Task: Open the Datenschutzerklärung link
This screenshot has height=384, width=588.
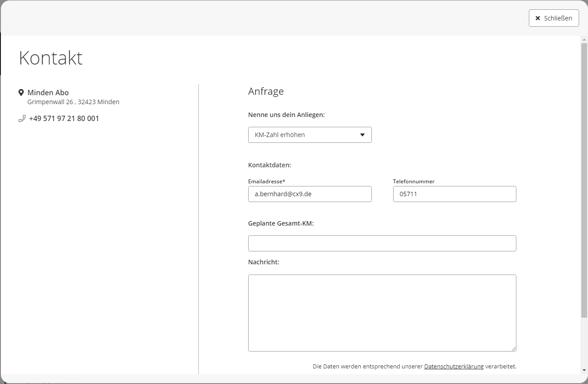Action: pyautogui.click(x=454, y=367)
